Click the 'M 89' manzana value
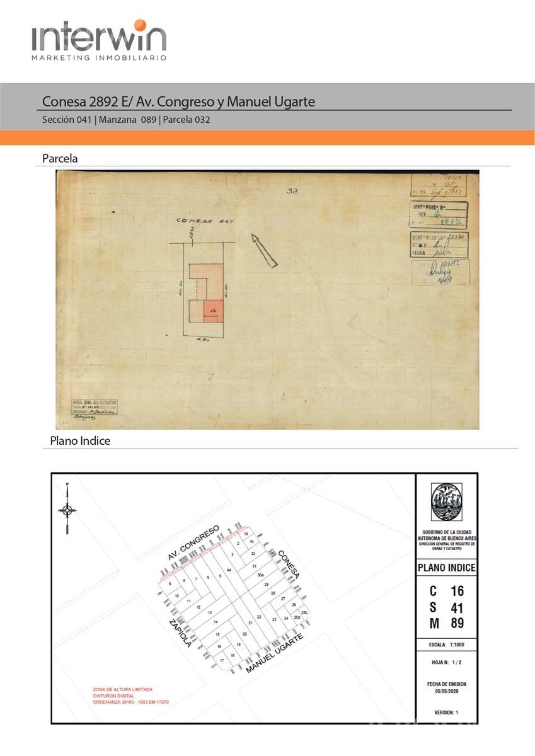The image size is (535, 756). tap(447, 624)
